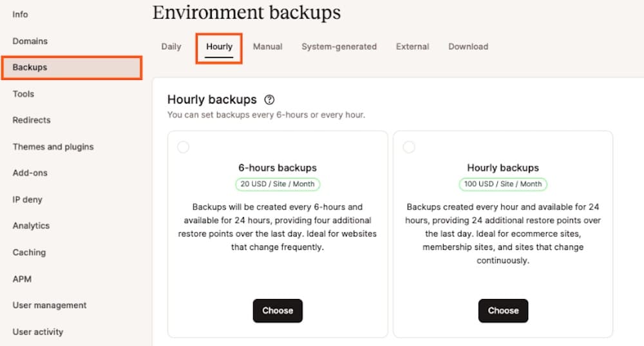Go to Redirects in the sidebar

[x=32, y=120]
